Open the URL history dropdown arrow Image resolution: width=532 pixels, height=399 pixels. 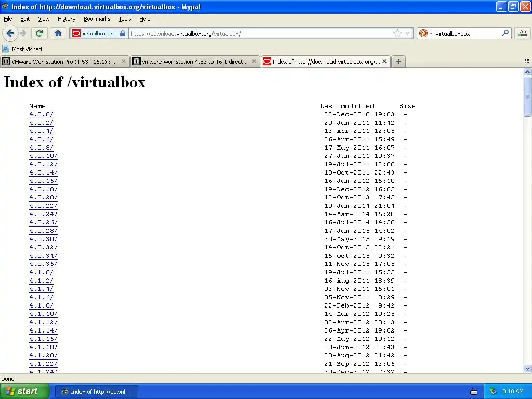click(407, 33)
